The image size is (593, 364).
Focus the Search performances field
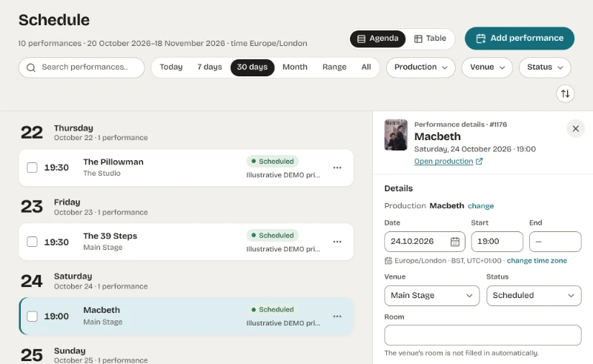pos(82,67)
